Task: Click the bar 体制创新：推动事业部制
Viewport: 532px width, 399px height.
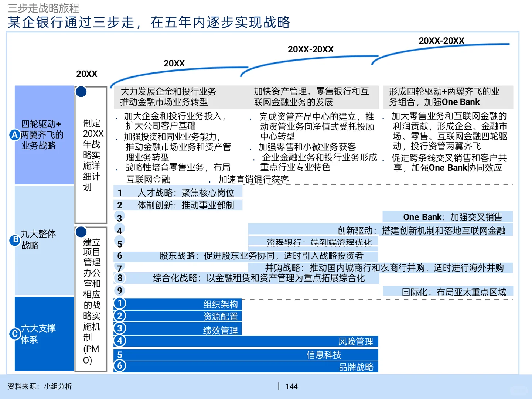Action: (x=178, y=205)
